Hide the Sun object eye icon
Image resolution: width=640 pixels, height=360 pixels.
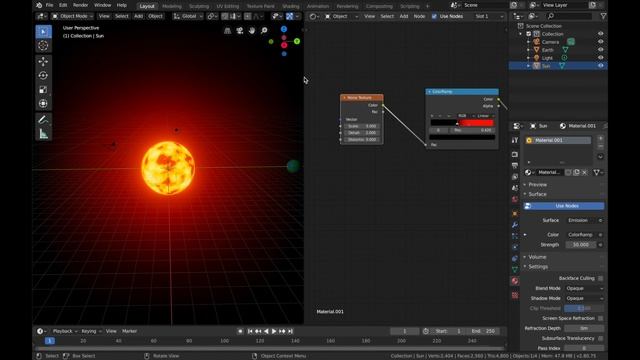[x=600, y=65]
